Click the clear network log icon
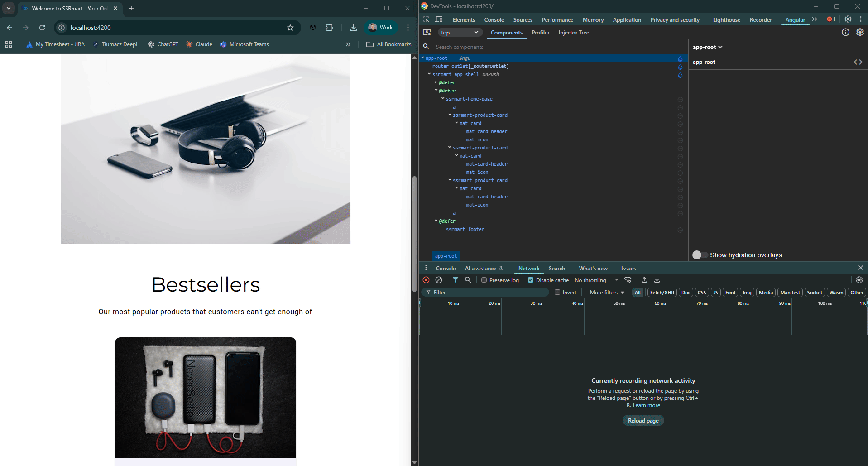This screenshot has width=868, height=466. coord(439,280)
